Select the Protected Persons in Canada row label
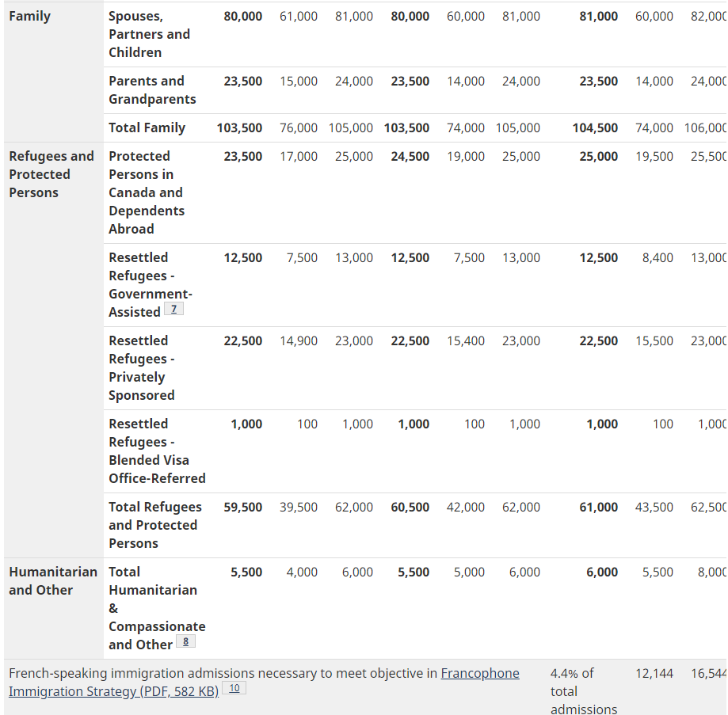 (146, 192)
